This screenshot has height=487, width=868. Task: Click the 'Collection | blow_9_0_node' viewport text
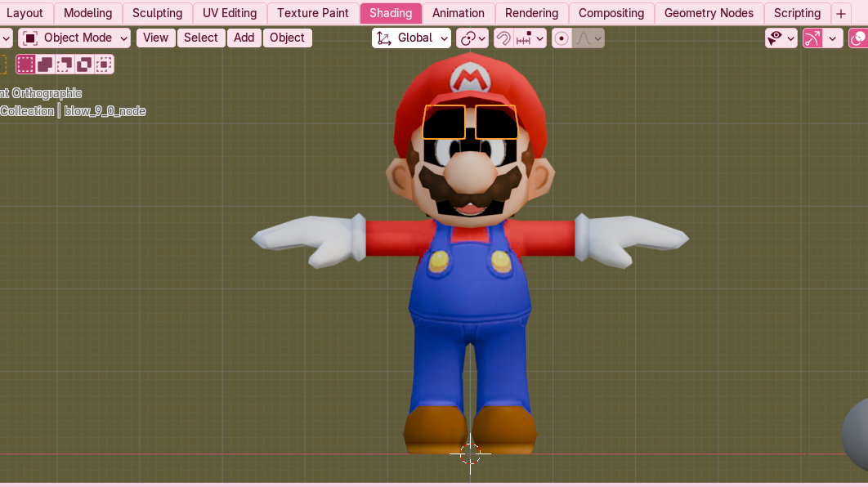click(73, 110)
